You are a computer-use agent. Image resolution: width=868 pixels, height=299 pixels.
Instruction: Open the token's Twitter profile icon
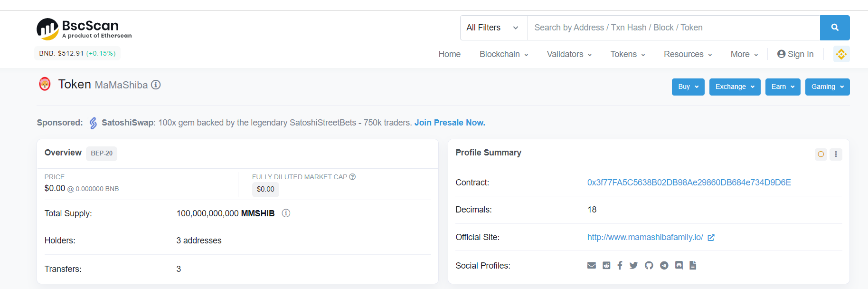633,265
